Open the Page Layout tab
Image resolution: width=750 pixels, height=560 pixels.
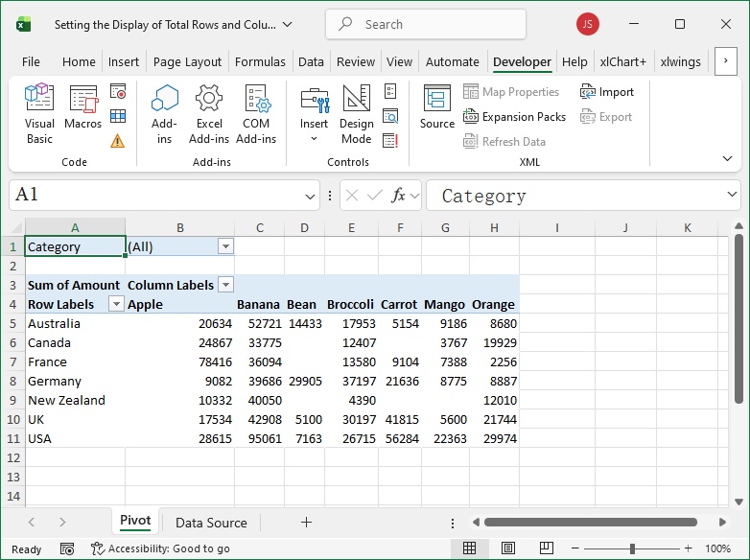click(188, 61)
